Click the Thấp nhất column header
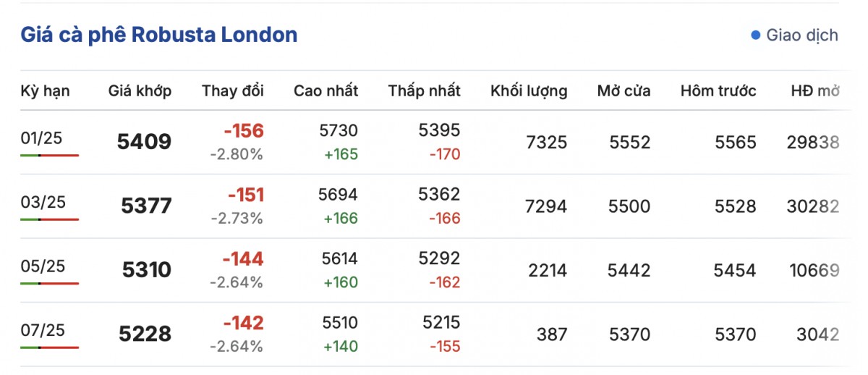868x375 pixels. (424, 91)
